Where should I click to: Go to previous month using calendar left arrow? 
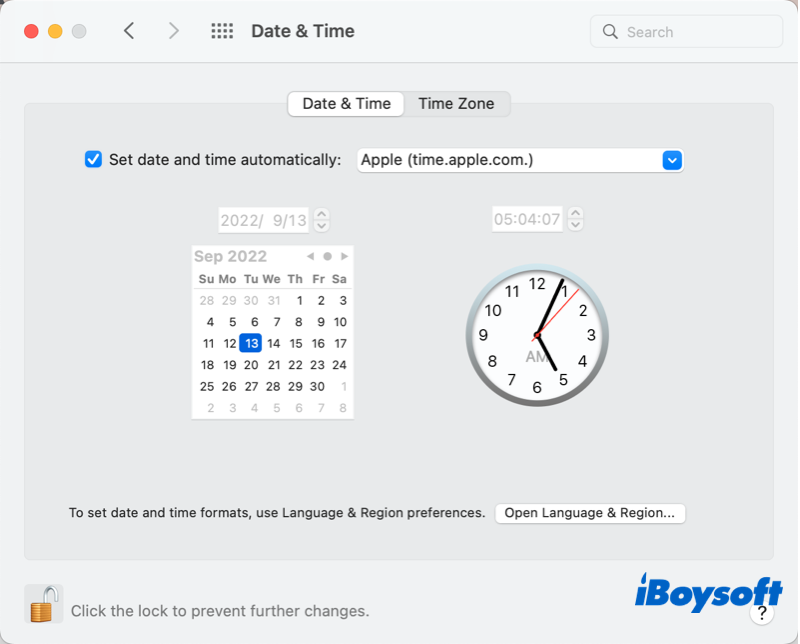(310, 256)
